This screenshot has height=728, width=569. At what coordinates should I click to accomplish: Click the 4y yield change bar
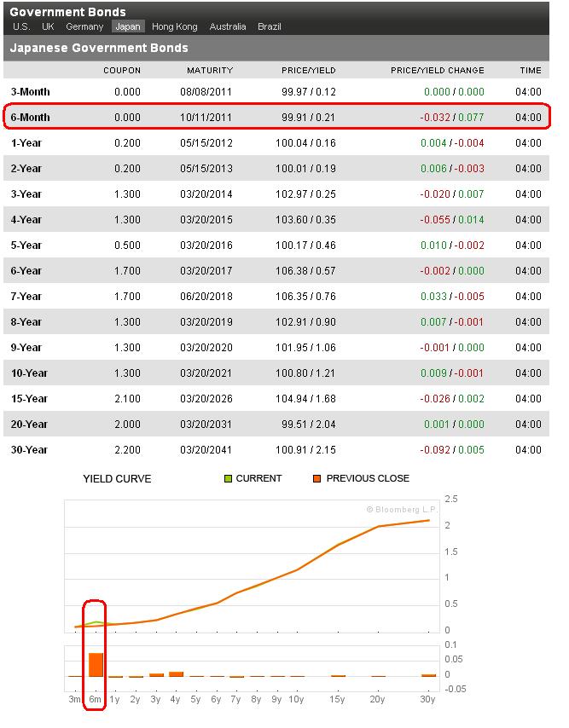coord(176,674)
